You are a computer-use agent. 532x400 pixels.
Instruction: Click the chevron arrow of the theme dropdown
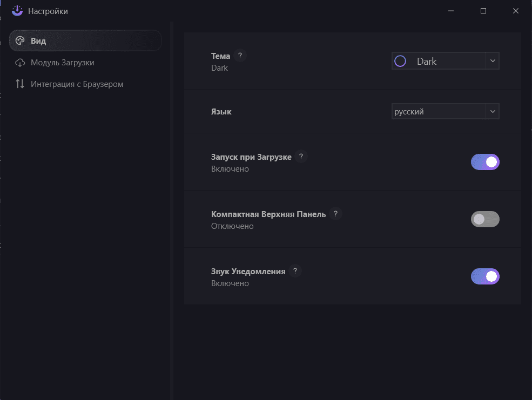pyautogui.click(x=493, y=62)
